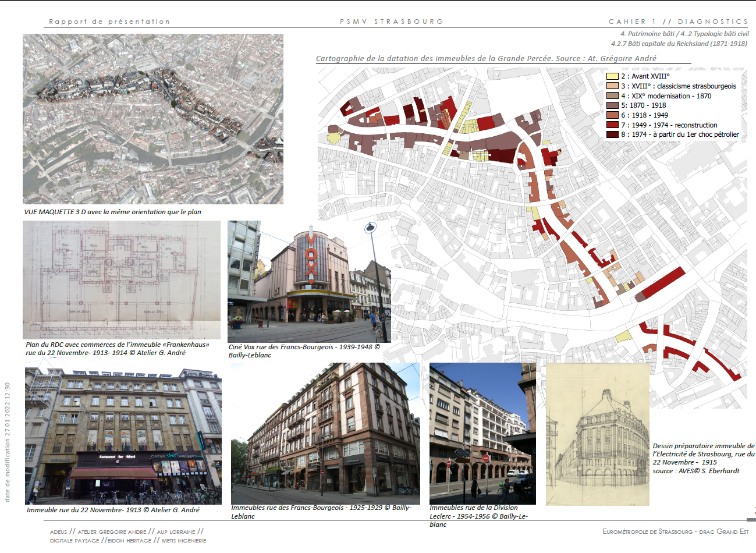Click the 'Eurométropole de Strasbourg' footer text
Screen dimensions: 756x553
coord(675,531)
